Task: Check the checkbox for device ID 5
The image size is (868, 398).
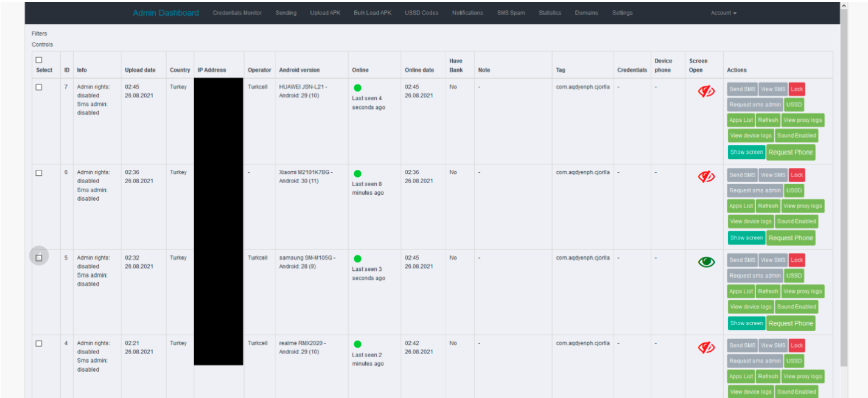Action: pos(39,258)
